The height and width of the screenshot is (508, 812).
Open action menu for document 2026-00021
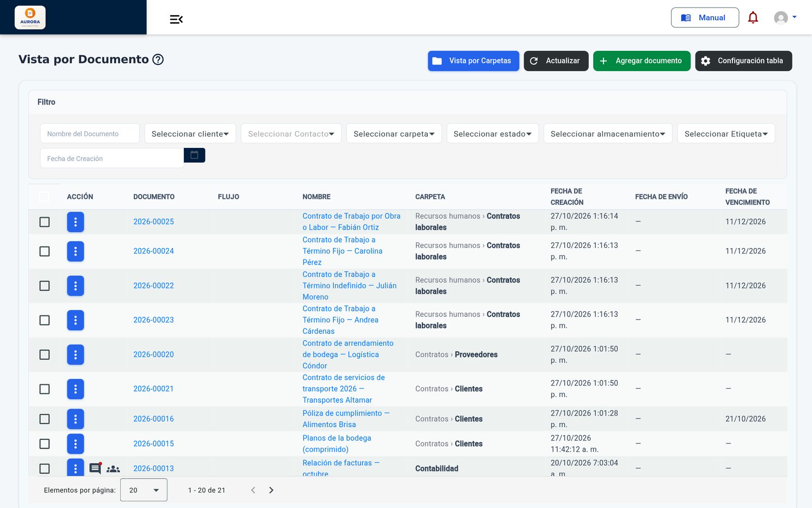click(x=75, y=389)
